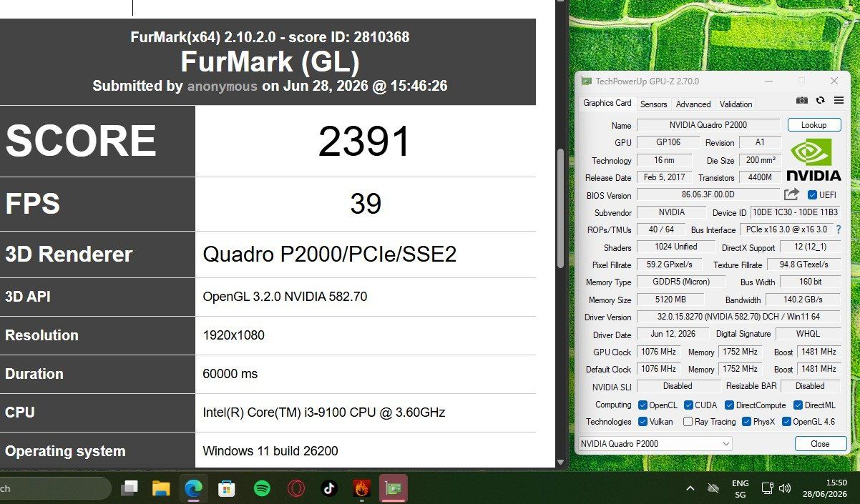Switch to the Advanced tab
This screenshot has height=504, width=860.
(x=693, y=104)
